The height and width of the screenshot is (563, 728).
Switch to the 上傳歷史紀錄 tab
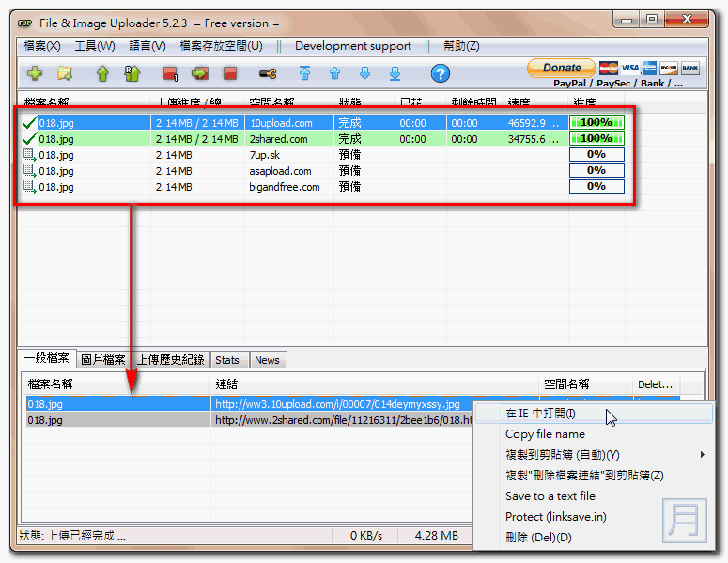pyautogui.click(x=170, y=359)
